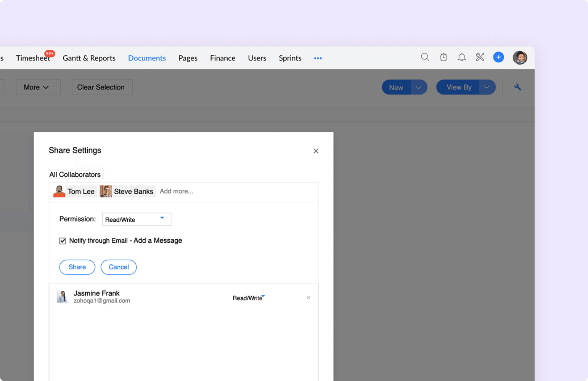The width and height of the screenshot is (588, 381).
Task: Close the Share Settings dialog
Action: click(x=316, y=151)
